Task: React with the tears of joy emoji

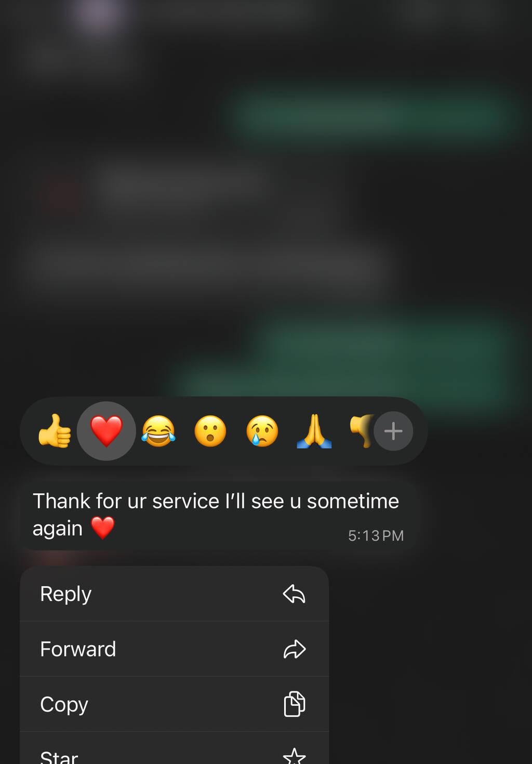Action: 158,431
